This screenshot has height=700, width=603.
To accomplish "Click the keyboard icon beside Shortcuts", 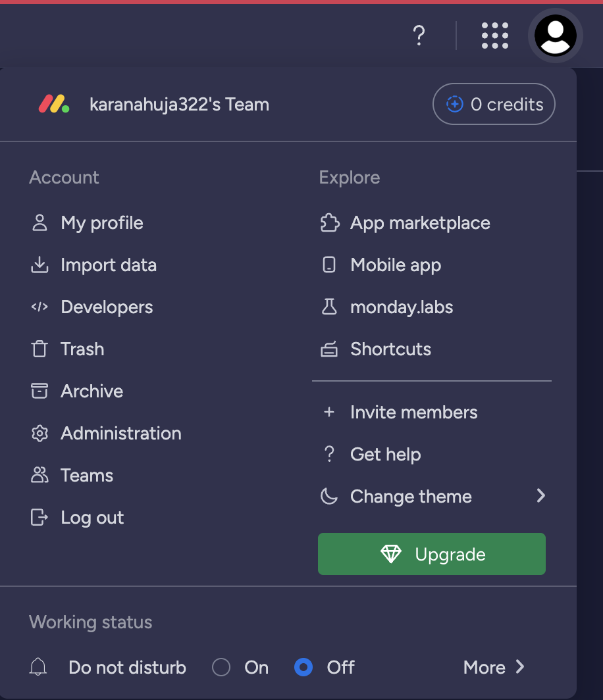I will pyautogui.click(x=329, y=349).
